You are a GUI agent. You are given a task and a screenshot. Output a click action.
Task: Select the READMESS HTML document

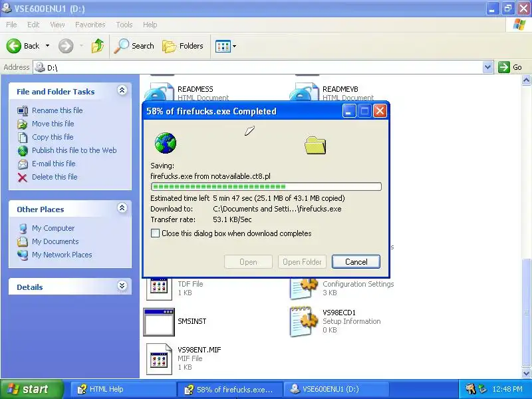coord(186,92)
